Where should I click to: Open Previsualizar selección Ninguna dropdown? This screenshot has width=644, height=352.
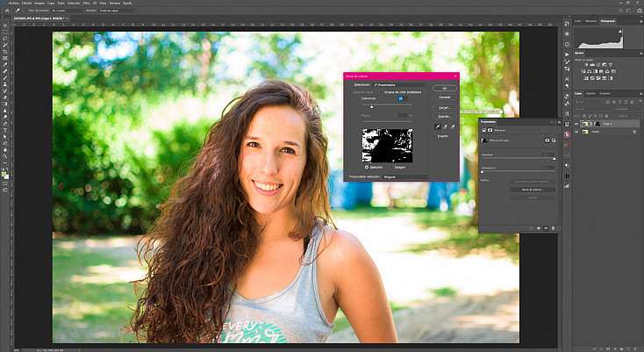[x=405, y=176]
